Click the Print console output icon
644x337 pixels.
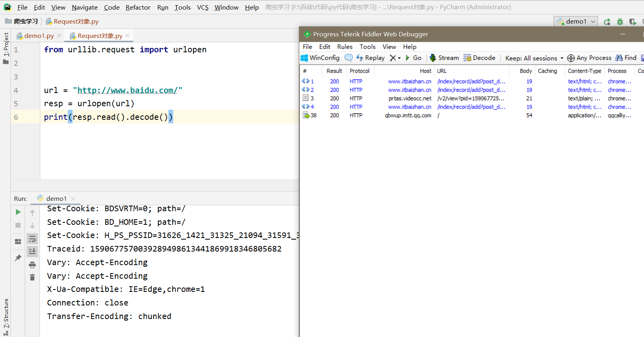point(32,265)
